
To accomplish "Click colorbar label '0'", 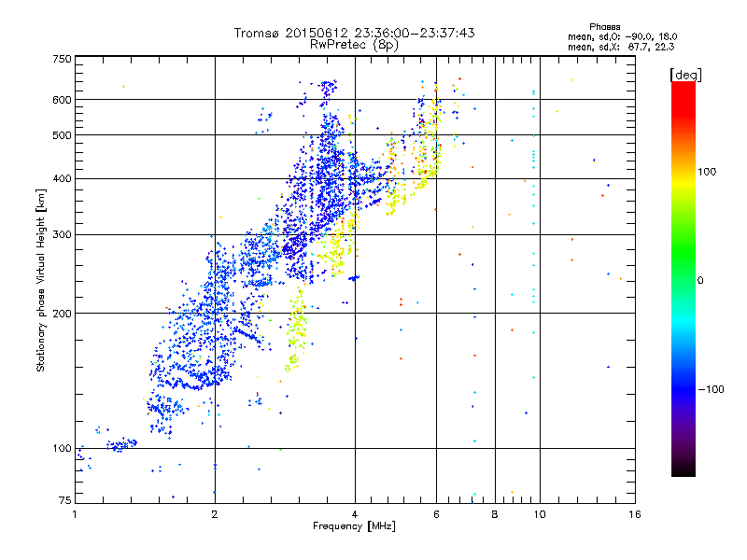I will point(700,281).
